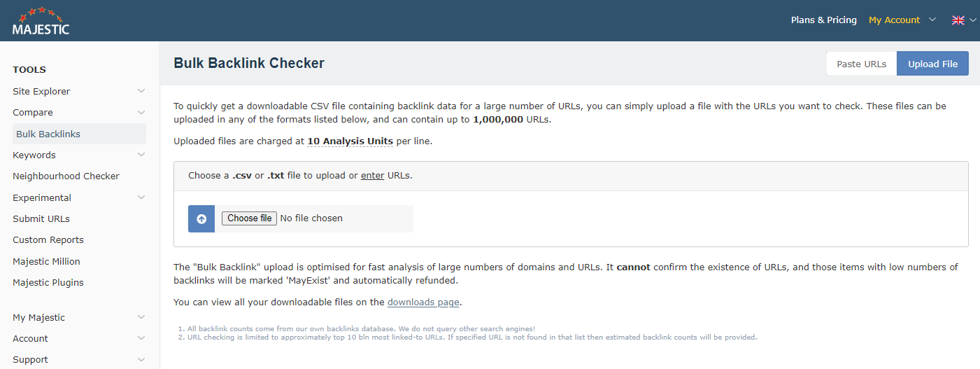Click the 10 Analysis Units term
Image resolution: width=980 pixels, height=369 pixels.
tap(350, 141)
